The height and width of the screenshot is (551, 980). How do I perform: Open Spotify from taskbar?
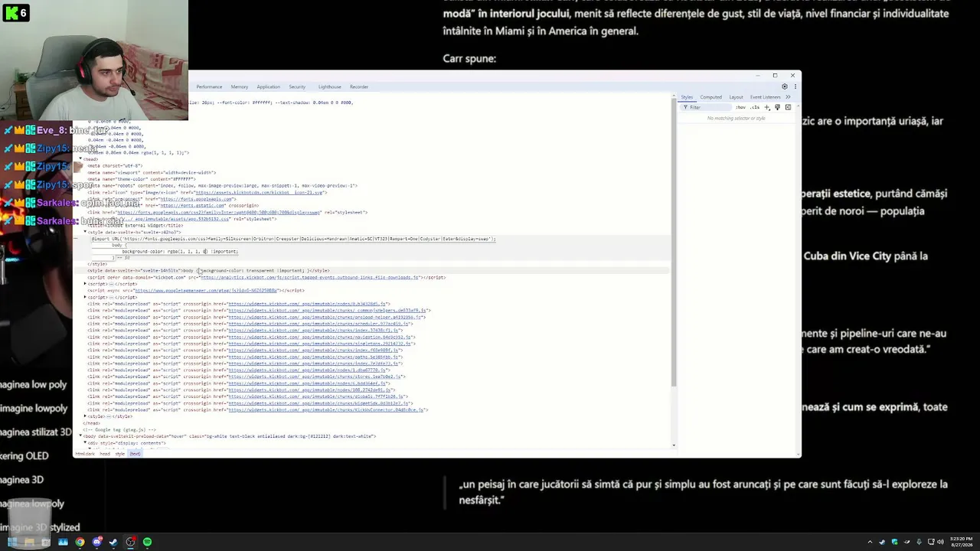point(147,542)
